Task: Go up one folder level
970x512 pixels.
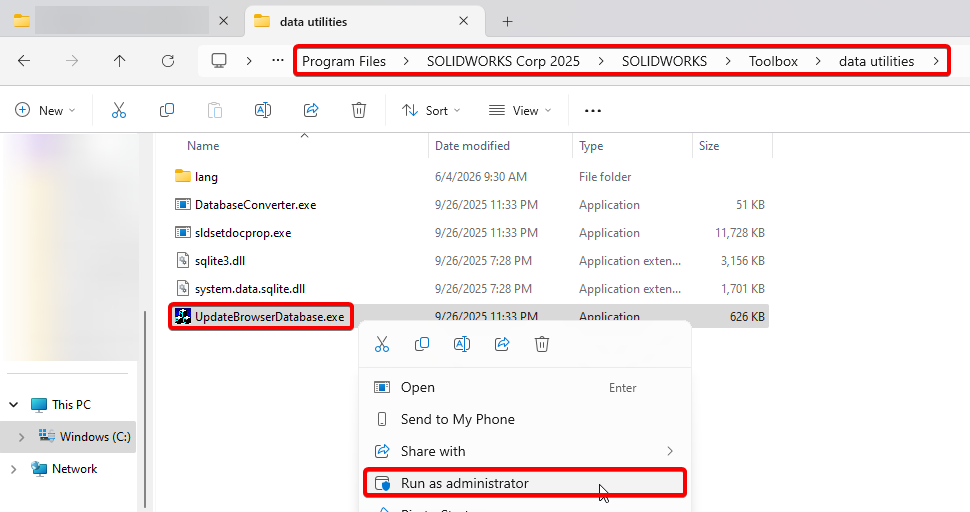Action: 119,61
